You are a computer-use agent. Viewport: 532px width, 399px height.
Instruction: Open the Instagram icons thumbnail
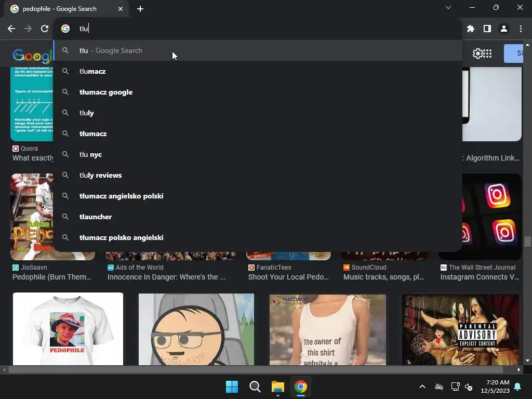coord(492,217)
